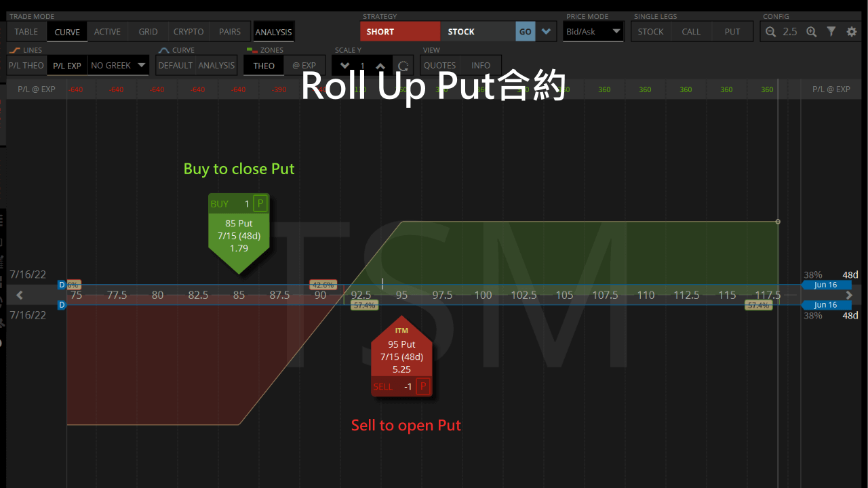
Task: Open the Bid/Ask price mode dropdown
Action: 593,31
